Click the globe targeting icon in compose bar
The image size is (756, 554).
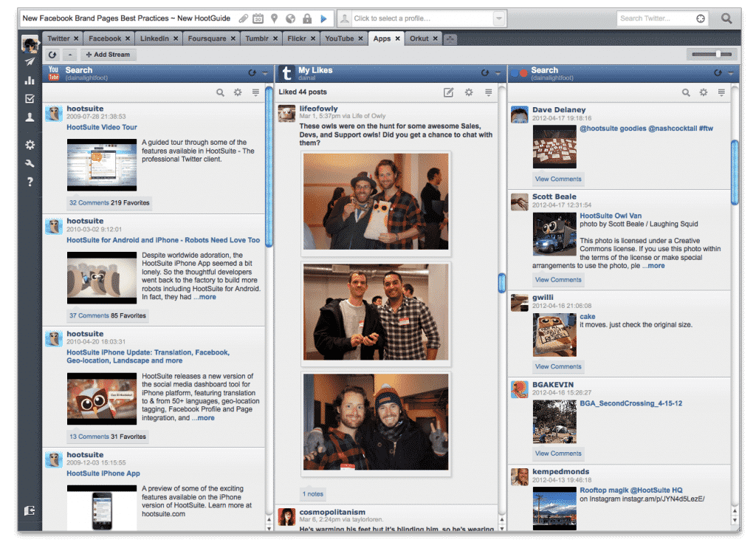(x=290, y=18)
